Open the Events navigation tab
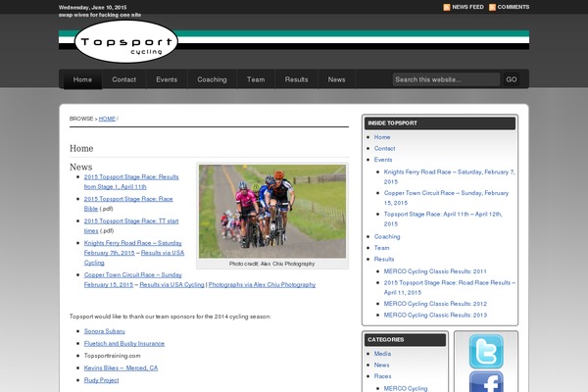This screenshot has height=392, width=588. (167, 79)
